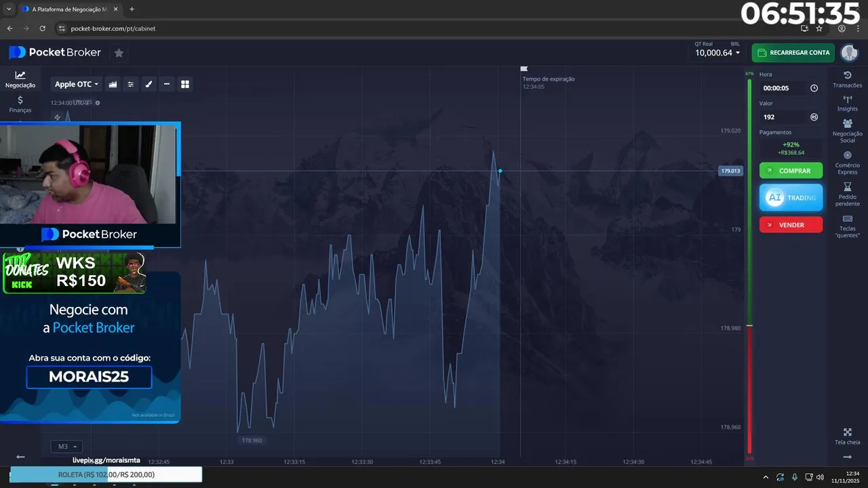This screenshot has height=488, width=868.
Task: Open the Apple OTC asset dropdown
Action: [77, 84]
